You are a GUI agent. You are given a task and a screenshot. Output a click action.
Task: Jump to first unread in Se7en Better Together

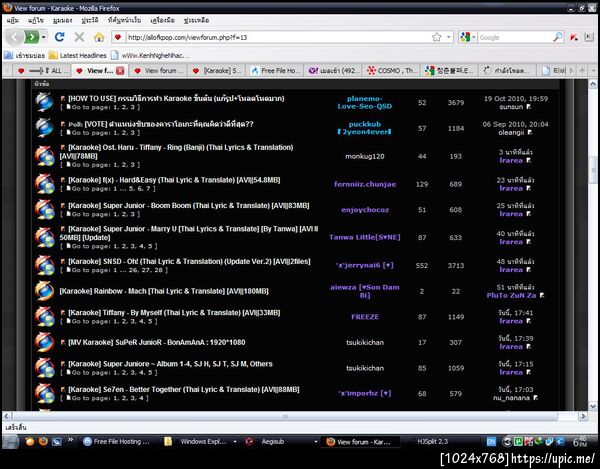click(x=63, y=389)
